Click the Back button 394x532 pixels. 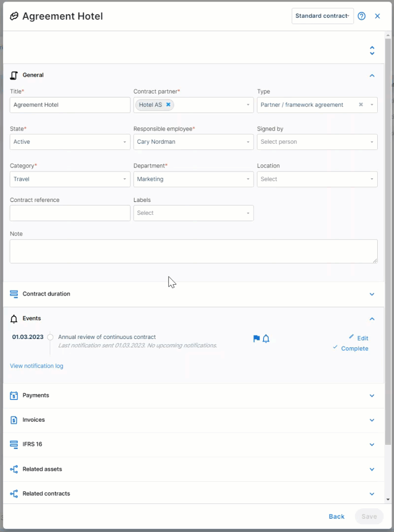(337, 516)
